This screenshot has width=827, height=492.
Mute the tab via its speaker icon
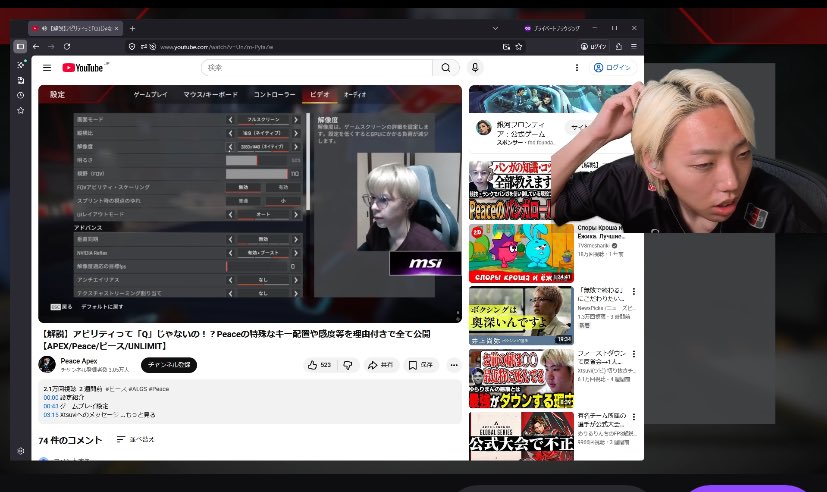click(x=44, y=28)
